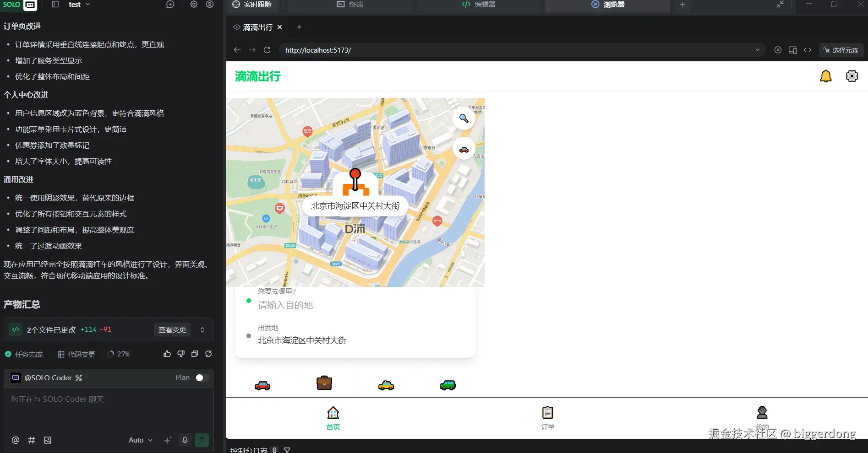
Task: Close the 滴滴出行 browser tab
Action: [x=280, y=27]
